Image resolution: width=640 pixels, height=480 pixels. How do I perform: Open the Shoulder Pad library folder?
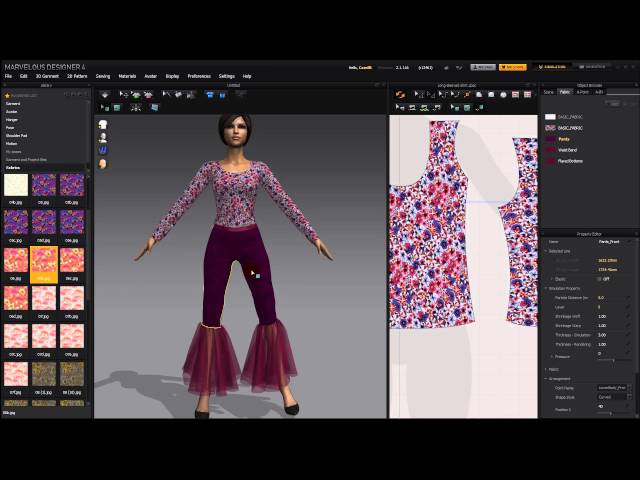[x=17, y=136]
